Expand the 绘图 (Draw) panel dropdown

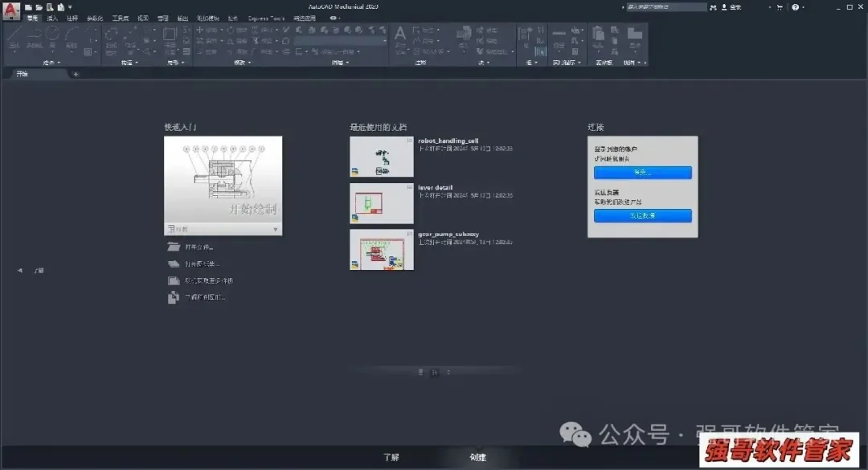pos(51,63)
